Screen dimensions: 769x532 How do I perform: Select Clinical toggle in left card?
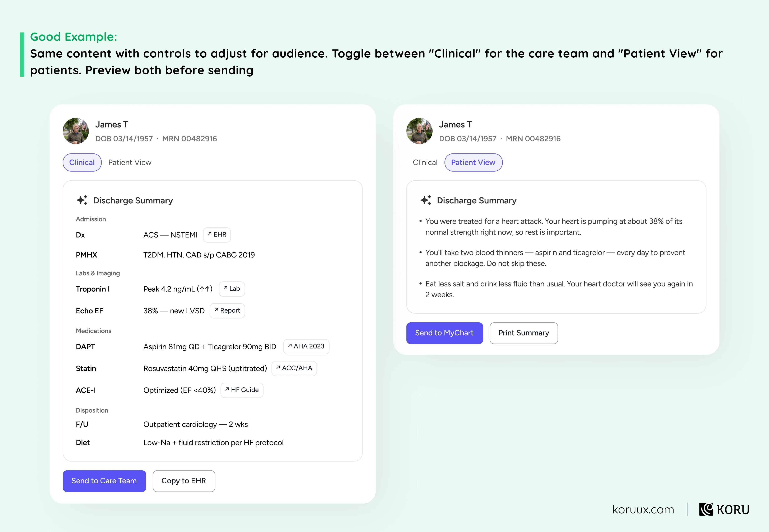tap(82, 162)
